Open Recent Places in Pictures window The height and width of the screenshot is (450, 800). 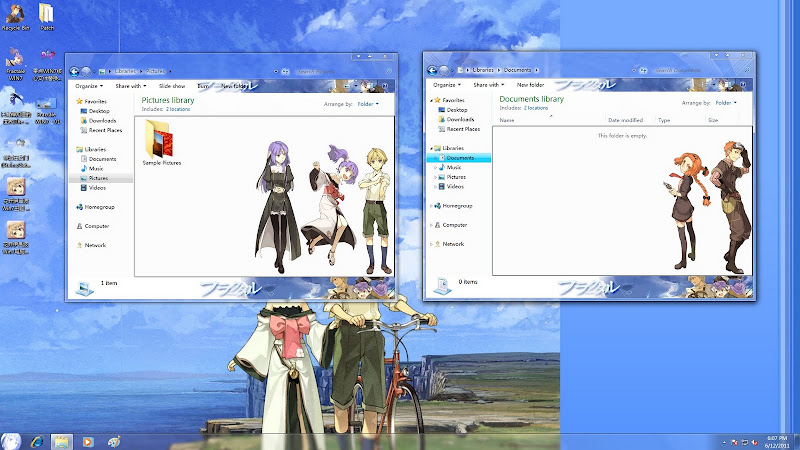pyautogui.click(x=101, y=130)
